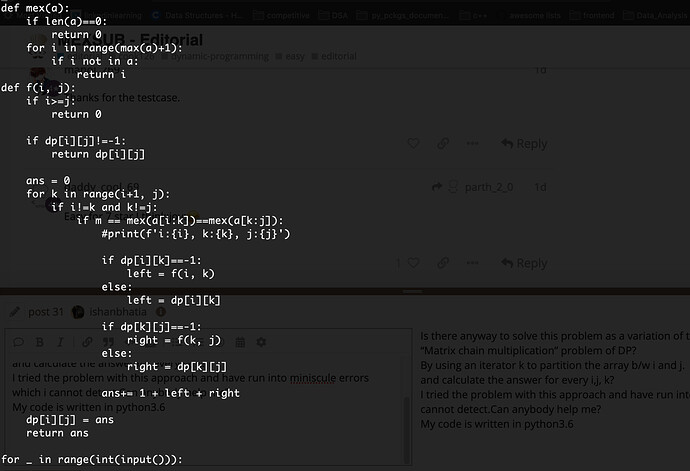Image resolution: width=690 pixels, height=471 pixels.
Task: Insert date with the calendar icon
Action: 240,342
